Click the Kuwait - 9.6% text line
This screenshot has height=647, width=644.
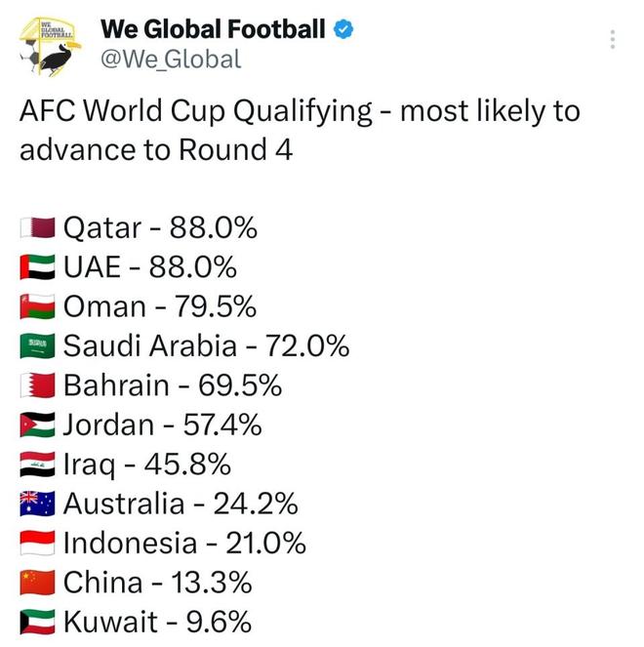tap(157, 623)
